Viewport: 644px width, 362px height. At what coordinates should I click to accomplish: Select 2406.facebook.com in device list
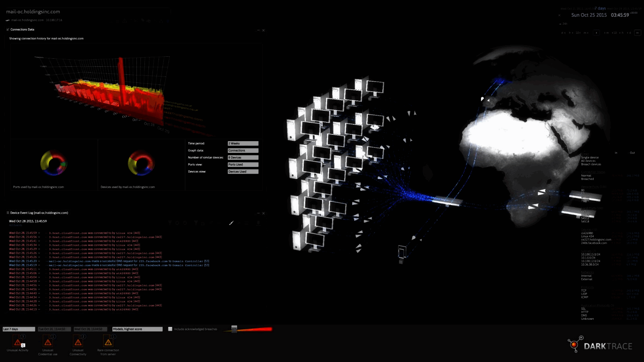594,243
